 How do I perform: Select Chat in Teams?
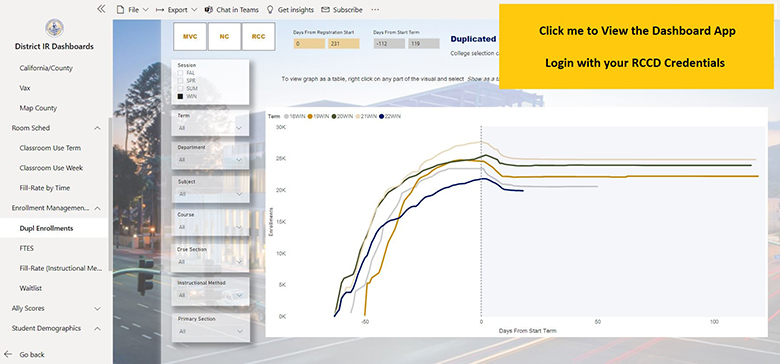tap(231, 9)
